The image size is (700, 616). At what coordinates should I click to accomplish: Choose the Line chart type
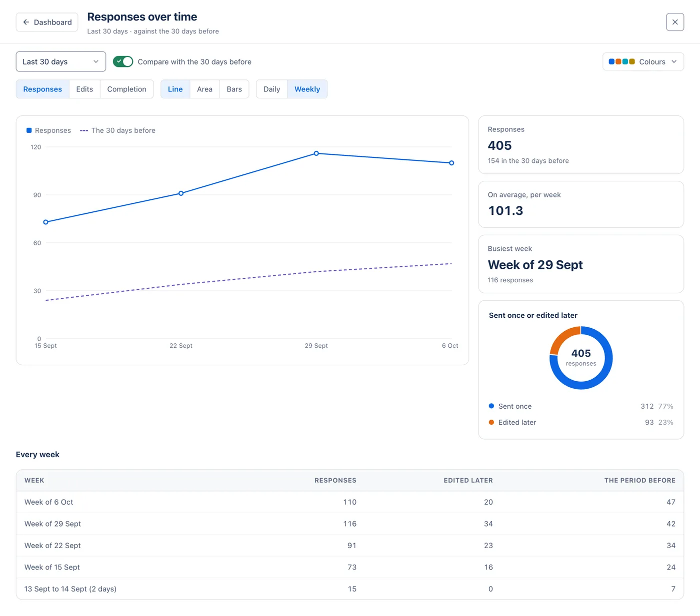pyautogui.click(x=175, y=89)
